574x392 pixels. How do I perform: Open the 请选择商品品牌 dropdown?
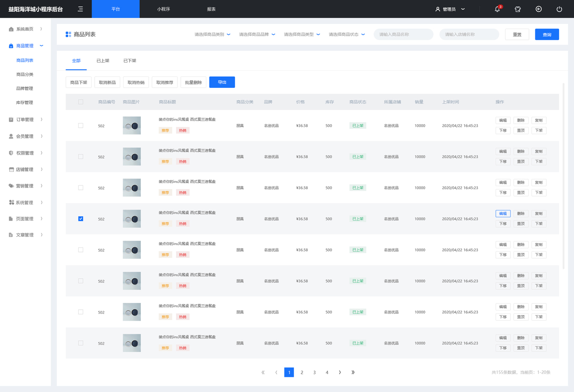tap(257, 34)
